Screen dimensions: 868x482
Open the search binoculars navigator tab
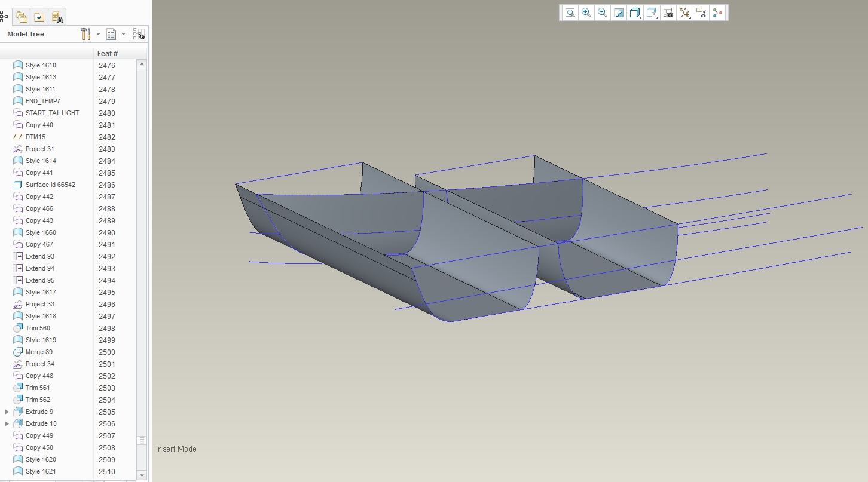coord(57,17)
